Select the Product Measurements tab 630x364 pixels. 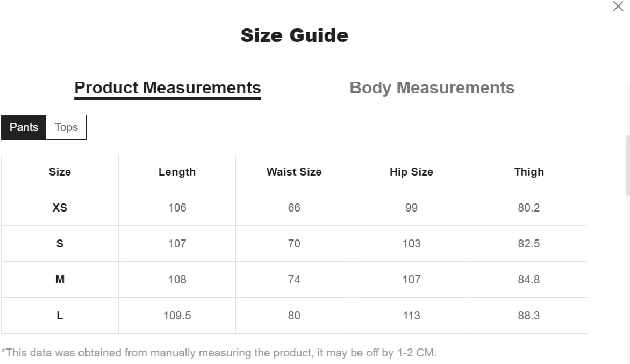(x=168, y=88)
